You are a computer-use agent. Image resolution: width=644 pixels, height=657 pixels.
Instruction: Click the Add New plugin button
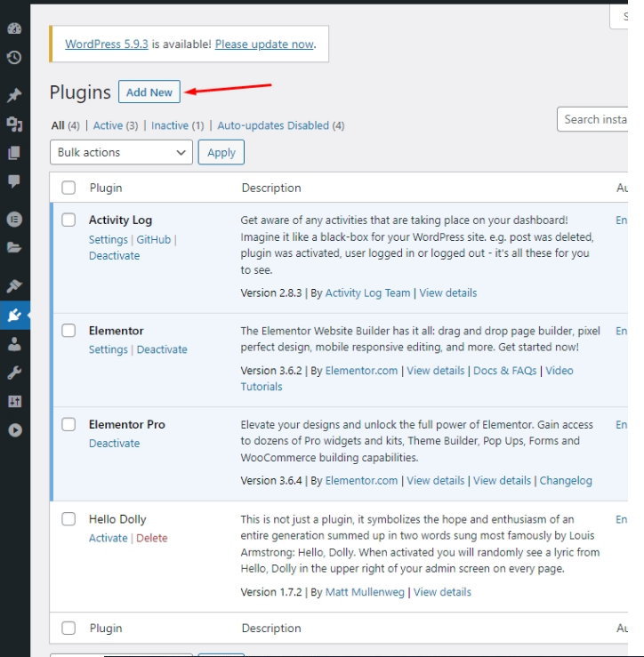click(x=149, y=92)
